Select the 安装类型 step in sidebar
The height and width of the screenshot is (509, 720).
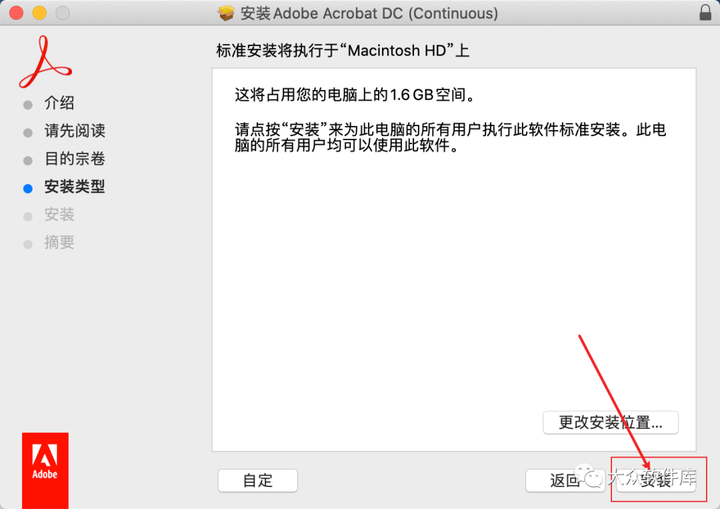(75, 187)
